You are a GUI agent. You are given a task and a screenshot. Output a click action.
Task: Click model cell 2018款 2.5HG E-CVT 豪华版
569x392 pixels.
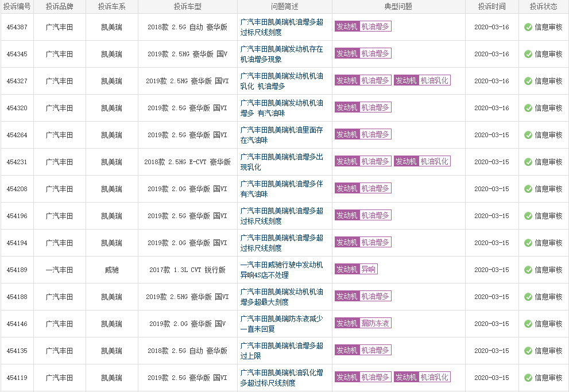(x=187, y=162)
